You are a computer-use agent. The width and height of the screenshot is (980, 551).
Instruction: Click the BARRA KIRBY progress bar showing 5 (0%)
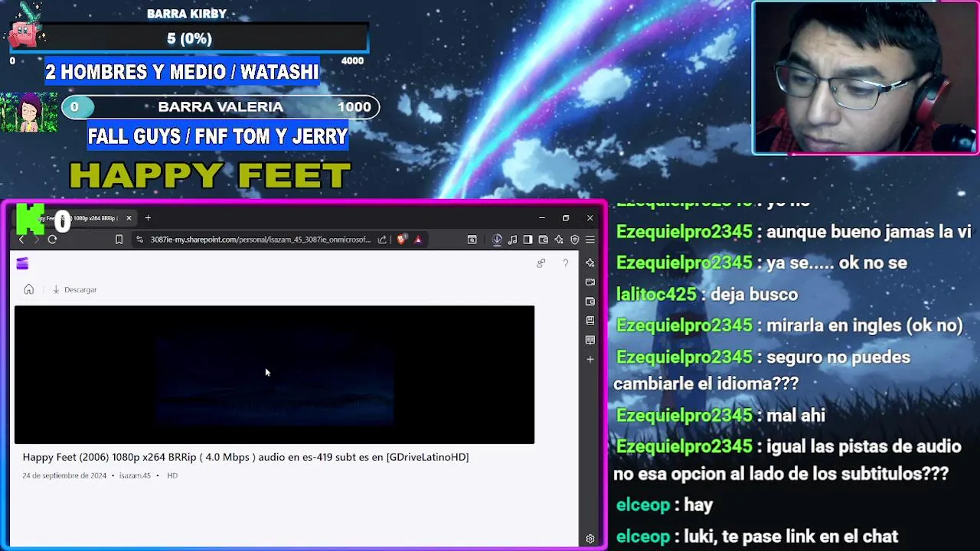[x=189, y=38]
